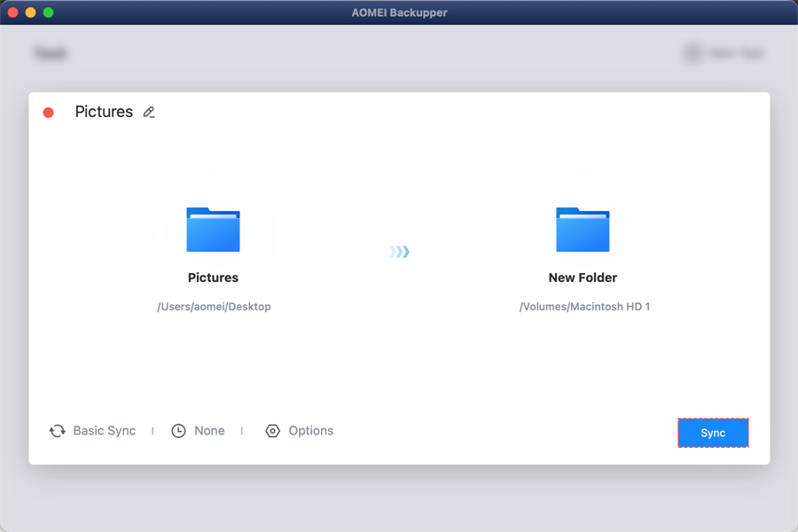Click the Pictures task name title

pyautogui.click(x=104, y=112)
